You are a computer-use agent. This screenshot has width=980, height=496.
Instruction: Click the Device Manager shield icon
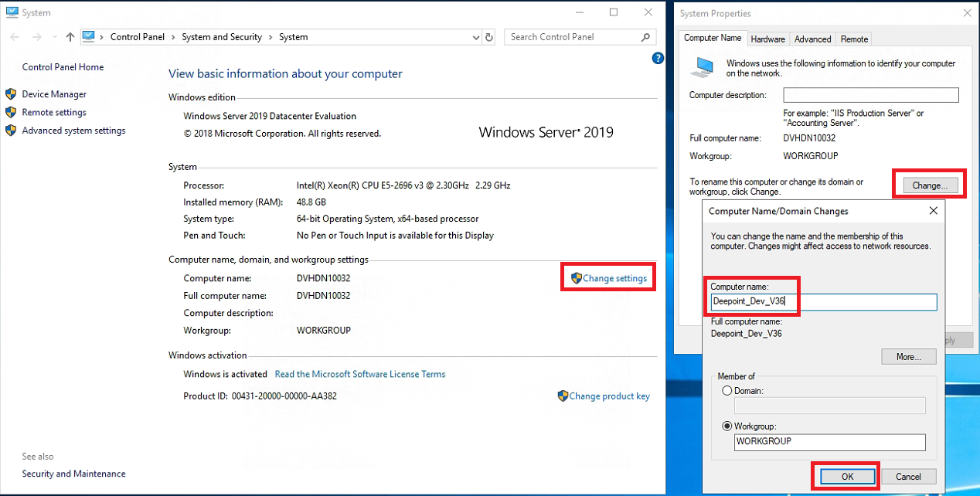pyautogui.click(x=11, y=94)
